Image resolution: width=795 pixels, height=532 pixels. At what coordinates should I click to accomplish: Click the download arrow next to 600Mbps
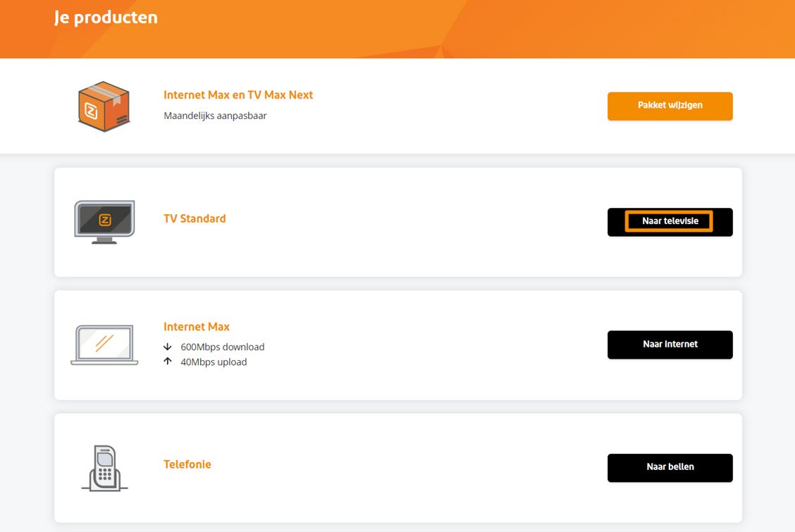point(168,347)
